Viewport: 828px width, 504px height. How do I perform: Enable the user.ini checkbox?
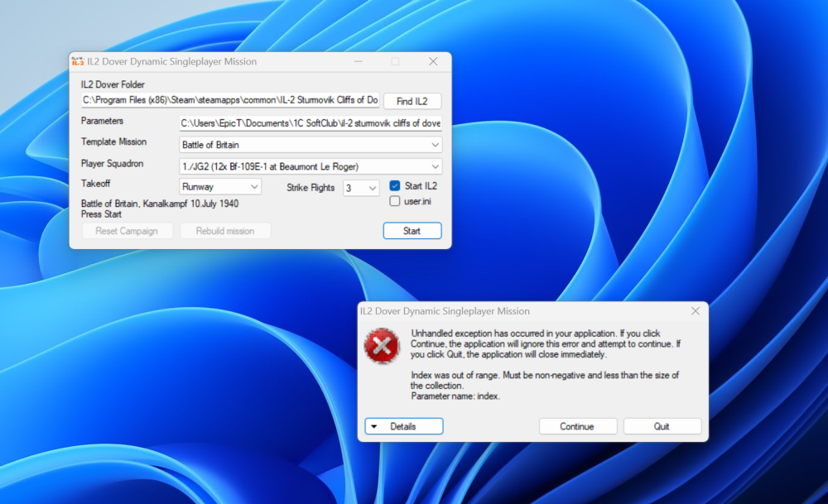point(395,201)
